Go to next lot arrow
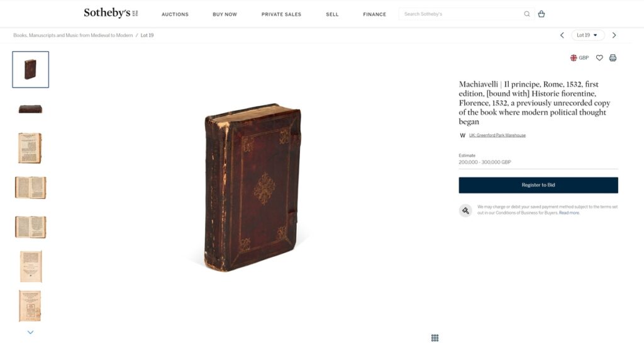 (614, 35)
